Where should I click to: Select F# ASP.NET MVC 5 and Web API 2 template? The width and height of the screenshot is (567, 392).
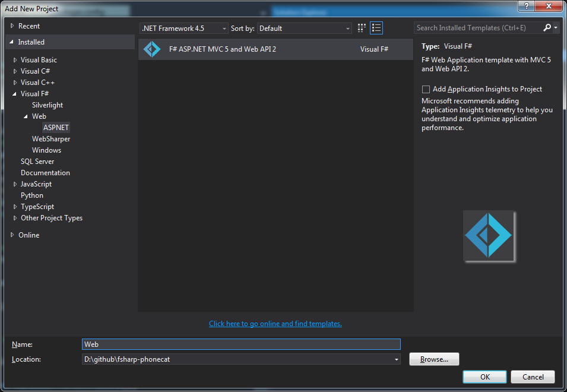pyautogui.click(x=275, y=49)
